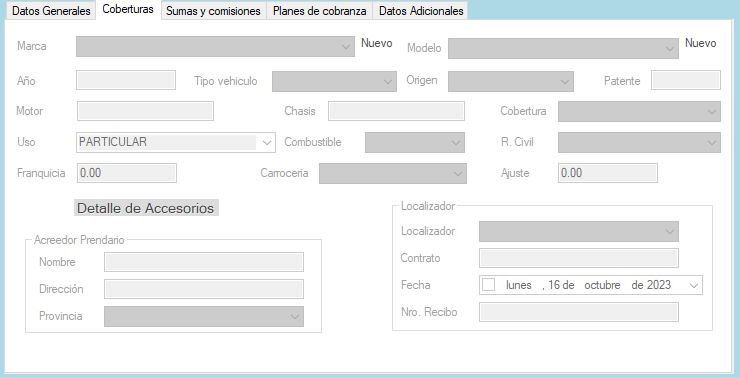Expand the Uso dropdown showing PARTICULAR

pyautogui.click(x=176, y=142)
